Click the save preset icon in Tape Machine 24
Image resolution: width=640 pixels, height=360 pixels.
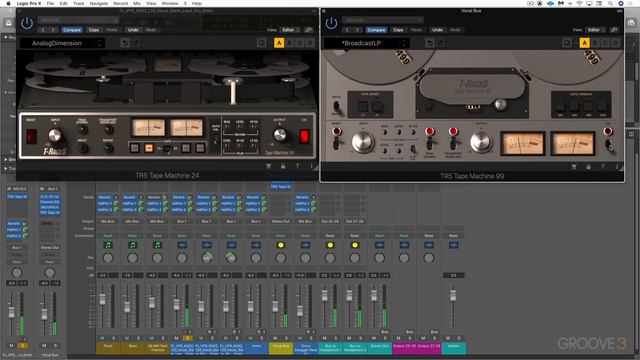pos(262,43)
